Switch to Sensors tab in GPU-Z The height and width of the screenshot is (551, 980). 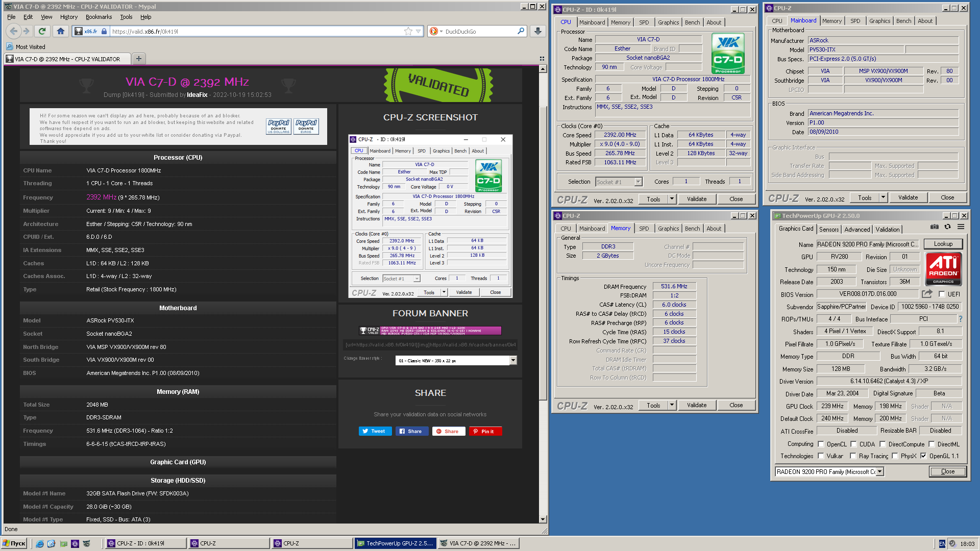click(829, 230)
